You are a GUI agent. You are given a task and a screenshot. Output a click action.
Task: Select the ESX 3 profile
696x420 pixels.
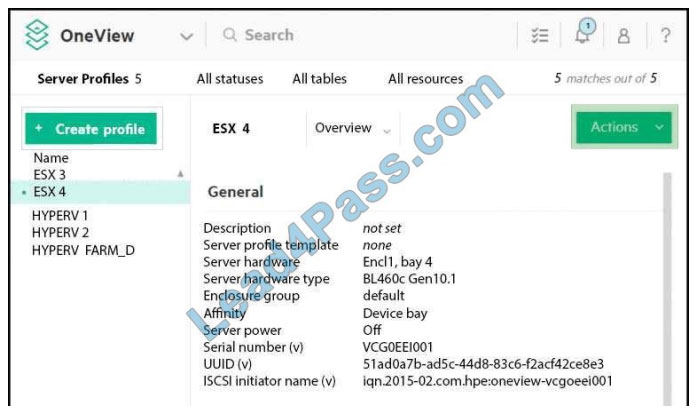(49, 174)
